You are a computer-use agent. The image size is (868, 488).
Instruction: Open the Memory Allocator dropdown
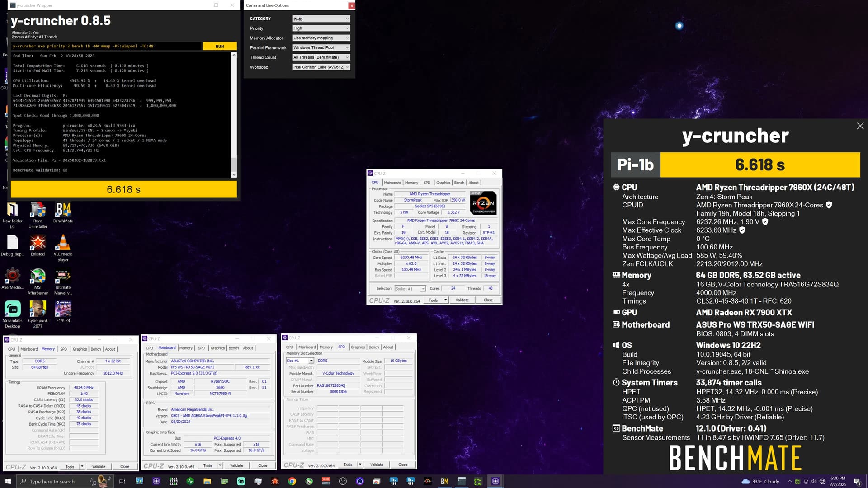click(x=321, y=38)
